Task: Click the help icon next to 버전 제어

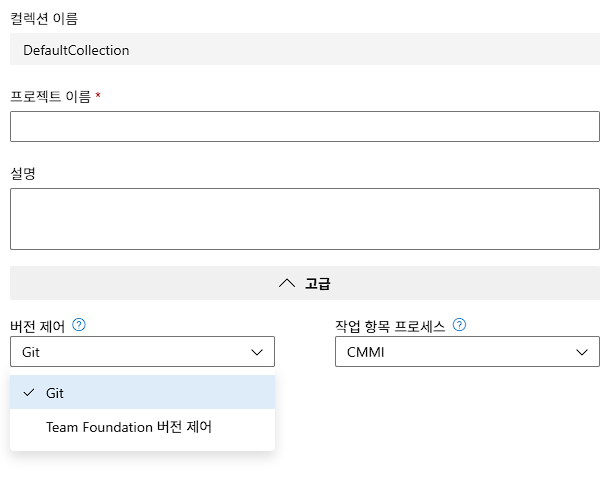Action: 79,325
